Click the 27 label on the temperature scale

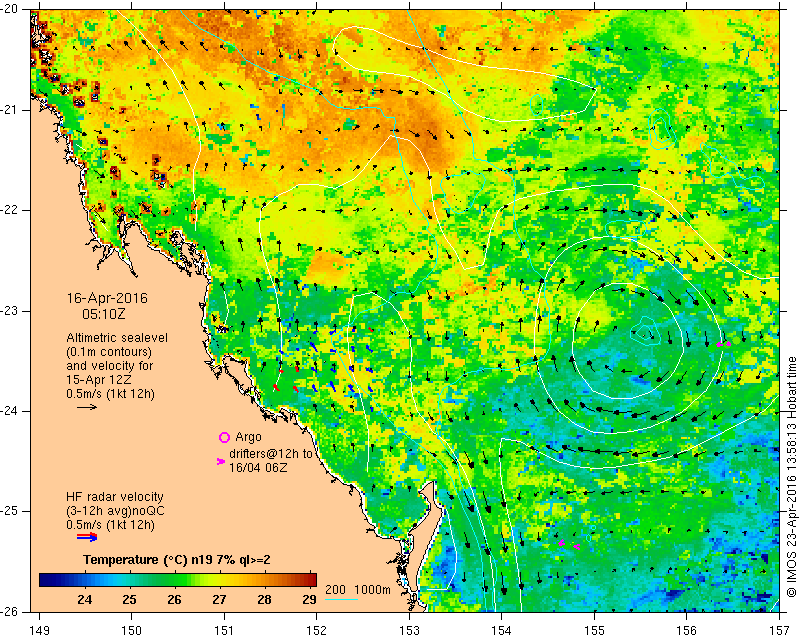(219, 599)
